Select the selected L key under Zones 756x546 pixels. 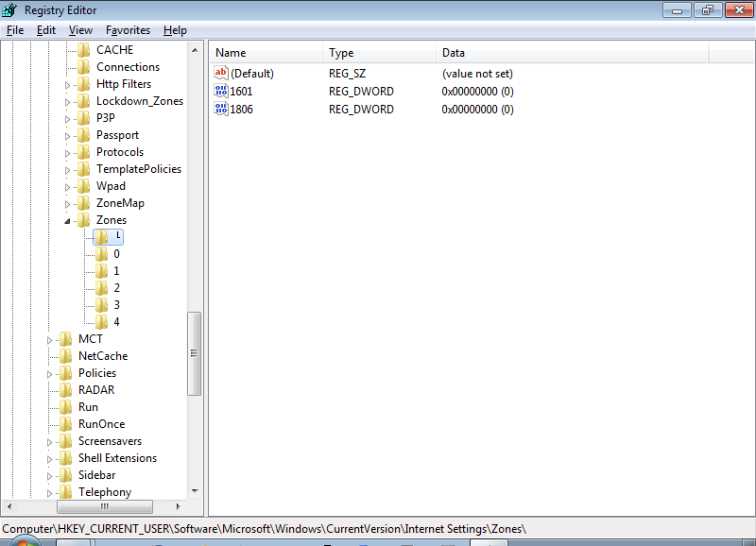pos(108,236)
